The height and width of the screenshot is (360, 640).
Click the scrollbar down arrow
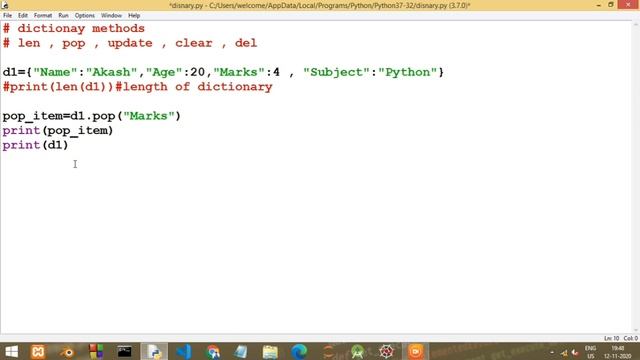[636, 330]
